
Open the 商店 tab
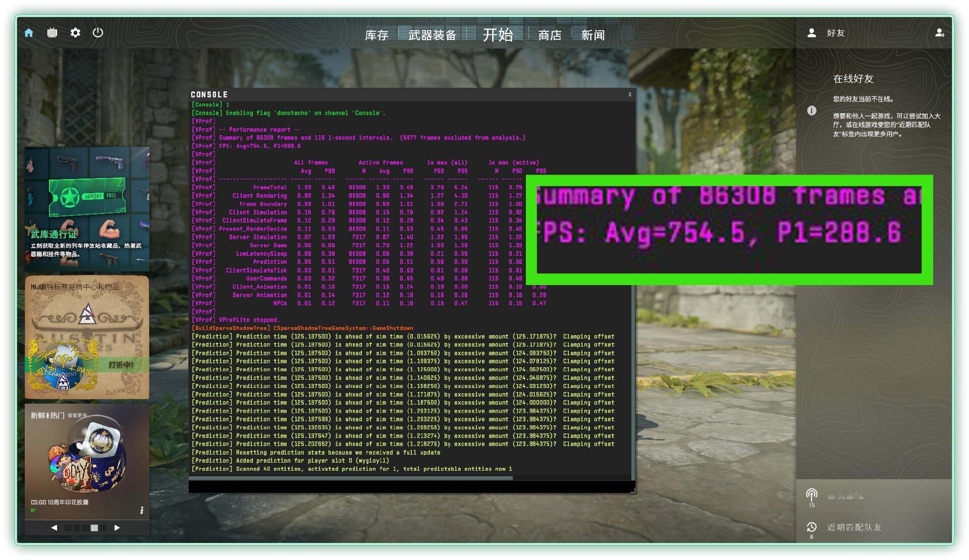pyautogui.click(x=550, y=35)
